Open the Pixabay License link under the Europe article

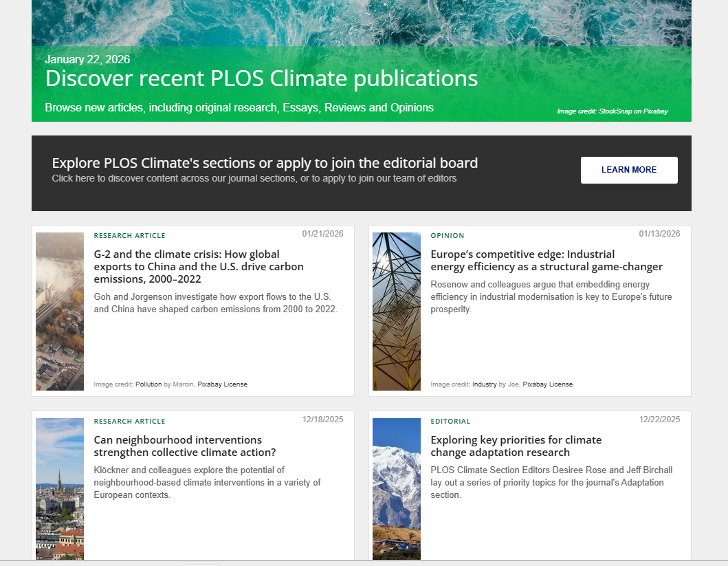[547, 384]
